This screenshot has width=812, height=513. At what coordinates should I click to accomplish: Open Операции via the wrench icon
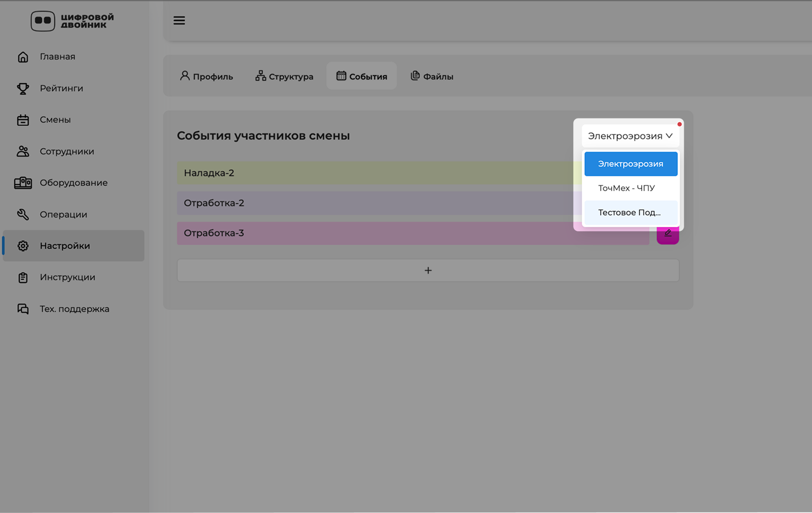(x=23, y=214)
